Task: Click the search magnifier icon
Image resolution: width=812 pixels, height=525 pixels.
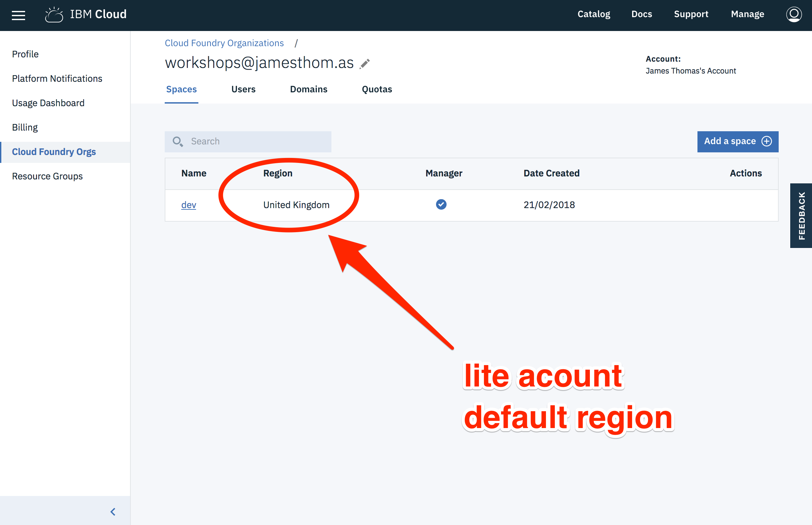Action: tap(177, 141)
